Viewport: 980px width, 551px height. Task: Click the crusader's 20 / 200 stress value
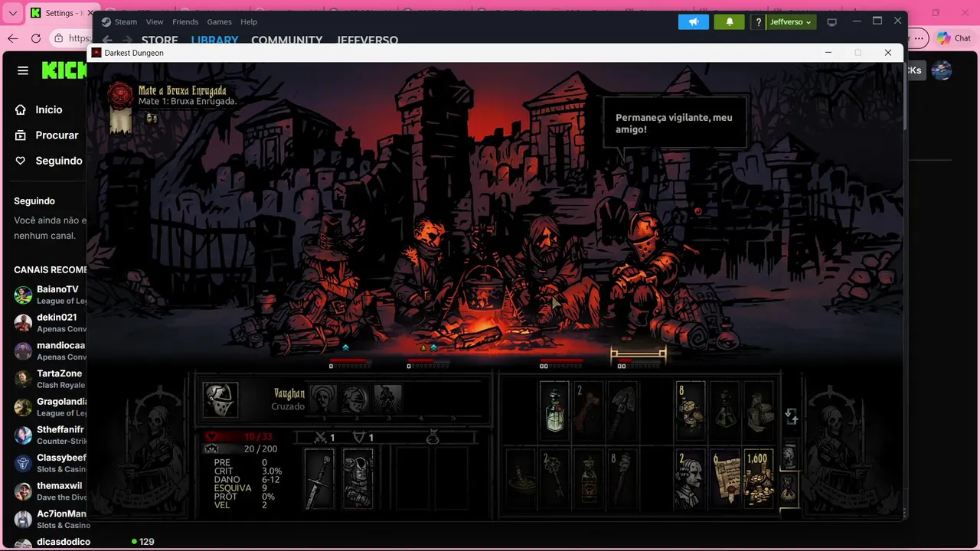coord(260,449)
